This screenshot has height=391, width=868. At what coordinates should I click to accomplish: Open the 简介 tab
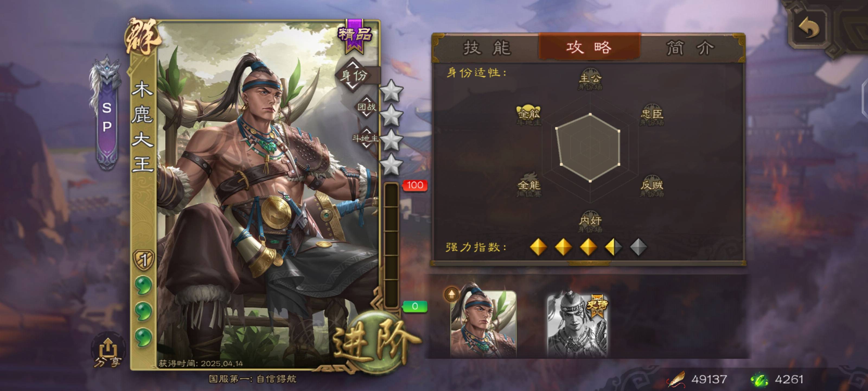pos(690,48)
